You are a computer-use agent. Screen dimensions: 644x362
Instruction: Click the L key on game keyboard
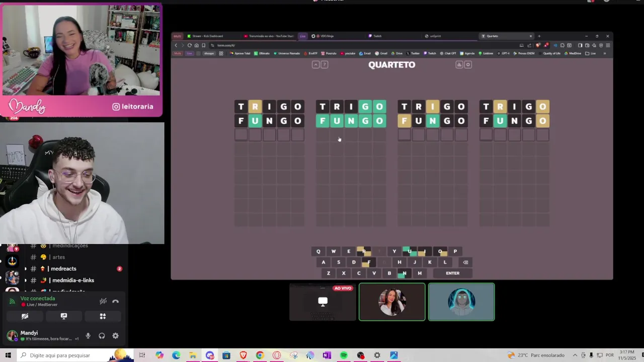[445, 262]
